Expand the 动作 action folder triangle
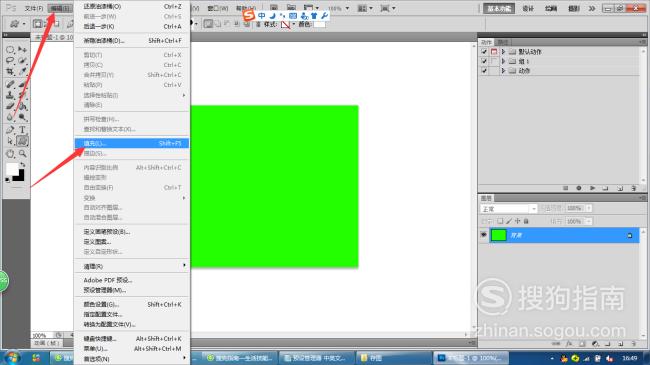 coord(503,71)
